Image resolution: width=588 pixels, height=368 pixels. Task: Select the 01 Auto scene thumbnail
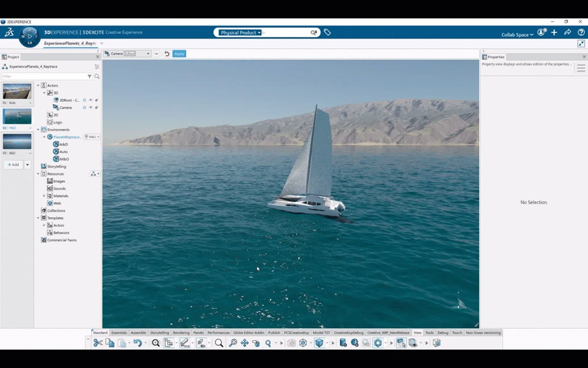[x=17, y=91]
